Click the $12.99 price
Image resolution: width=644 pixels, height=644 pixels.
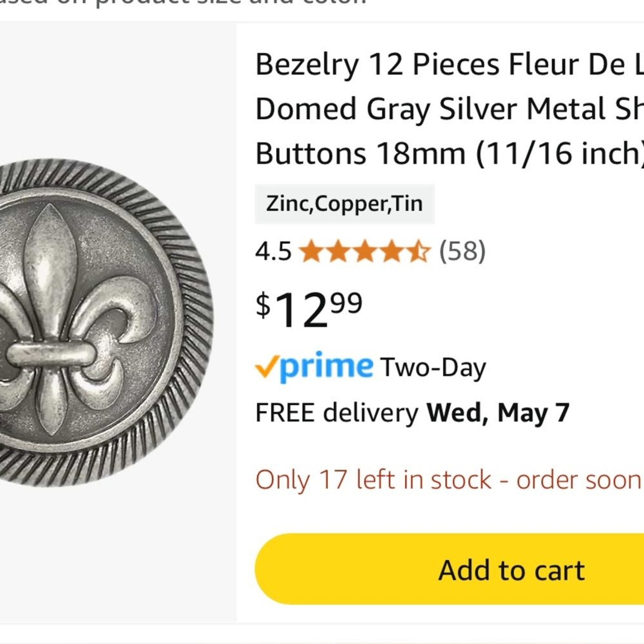point(309,309)
